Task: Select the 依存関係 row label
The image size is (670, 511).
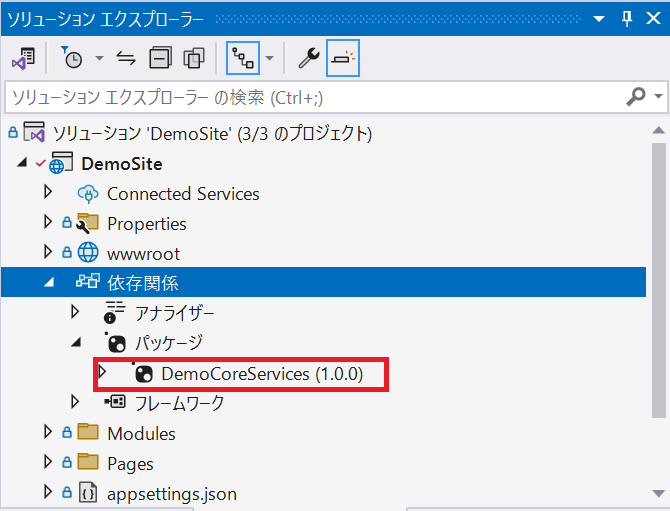Action: click(143, 283)
